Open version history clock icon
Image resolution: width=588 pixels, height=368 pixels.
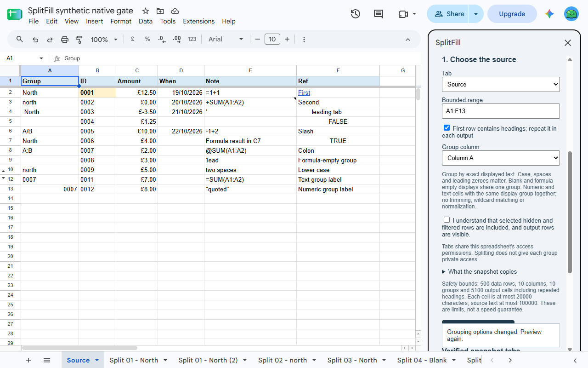point(355,14)
